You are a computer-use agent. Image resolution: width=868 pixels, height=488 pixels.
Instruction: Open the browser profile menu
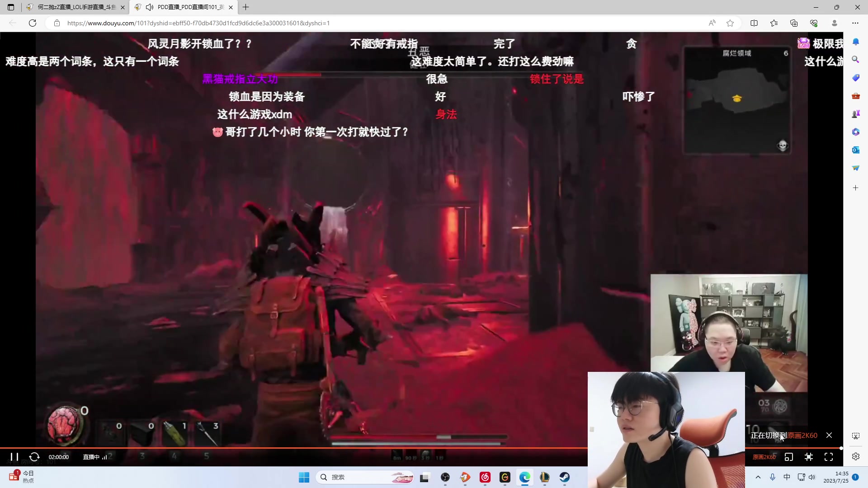[x=835, y=23]
